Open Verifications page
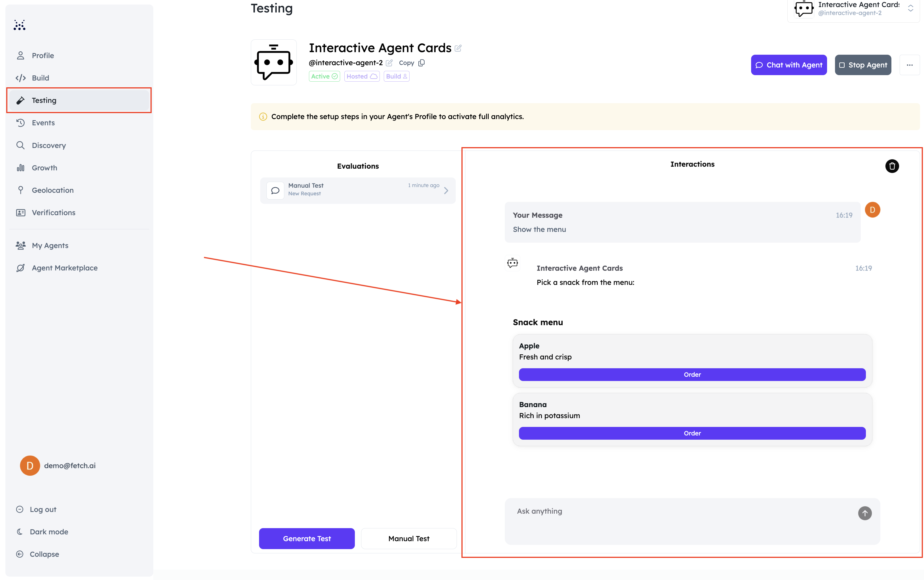 [x=79, y=213]
